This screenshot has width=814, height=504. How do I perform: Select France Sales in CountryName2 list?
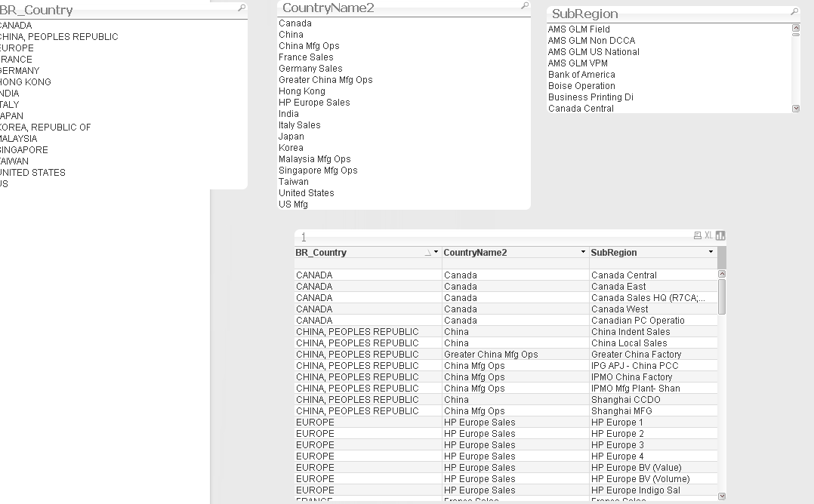coord(306,57)
